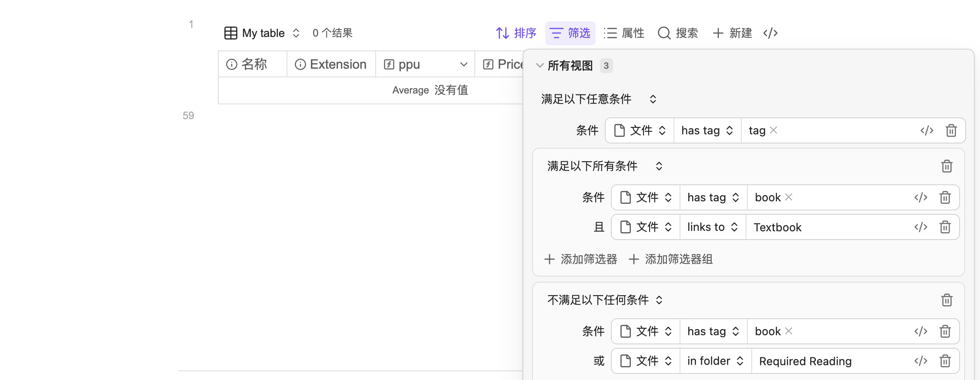Screen dimensions: 980x380
Task: Open the 属性 properties menu
Action: coord(624,33)
